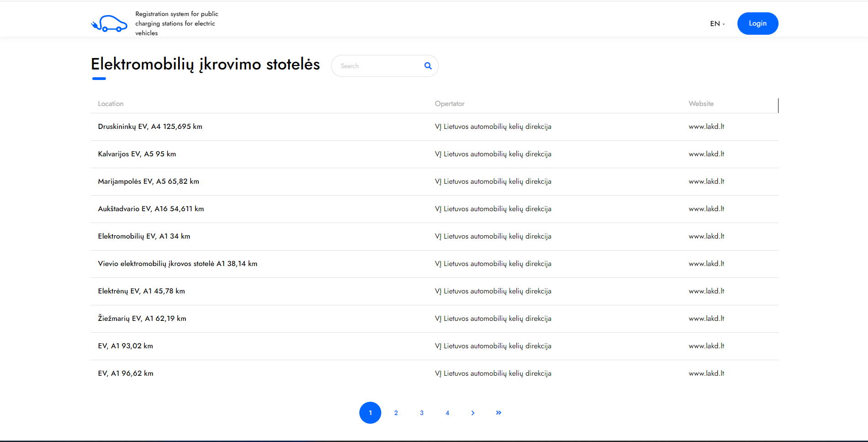Click the Website column header
Image resolution: width=868 pixels, height=442 pixels.
tap(701, 104)
